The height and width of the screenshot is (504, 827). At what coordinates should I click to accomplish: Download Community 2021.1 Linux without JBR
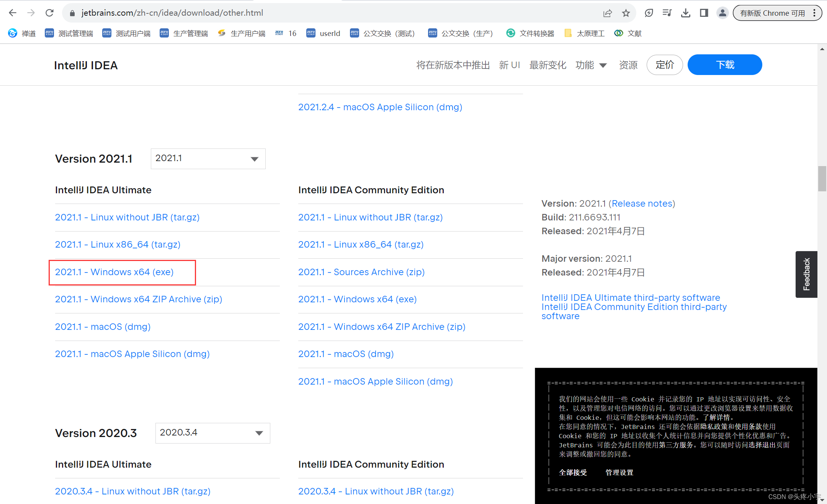pyautogui.click(x=371, y=217)
